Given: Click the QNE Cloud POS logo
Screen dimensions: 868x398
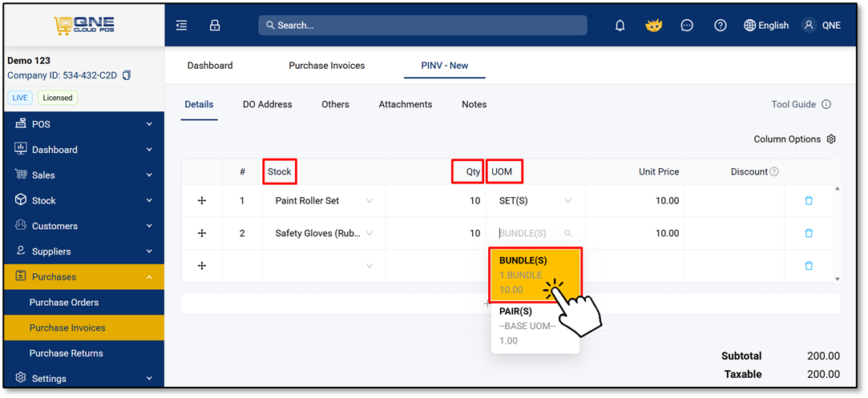Looking at the screenshot, I should click(x=84, y=26).
